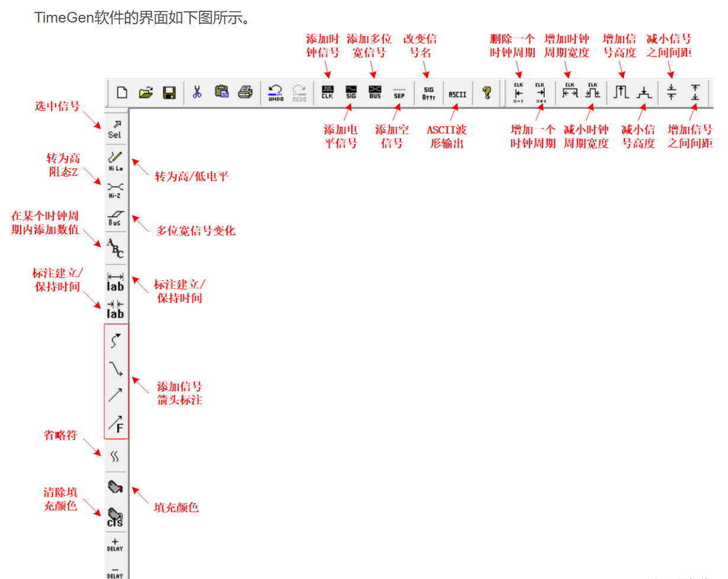Screen dimensions: 728x579
Task: Decrease signal height icon
Action: click(x=644, y=92)
